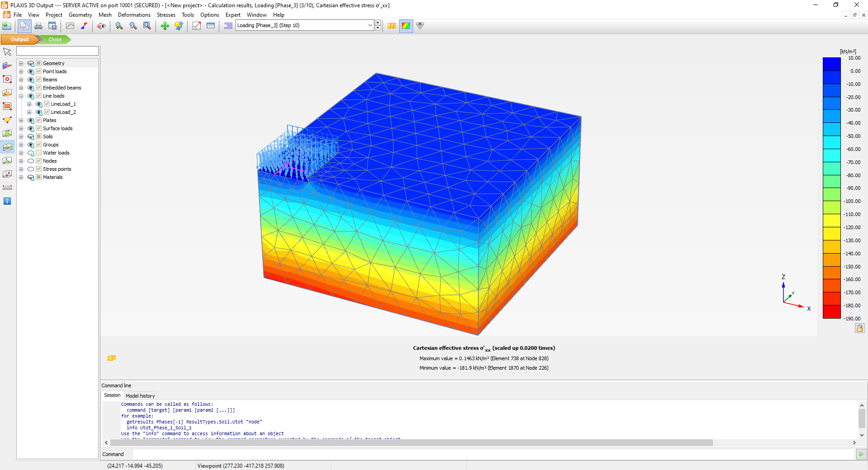Uncheck the Plates checkbox
Screen dimensions: 868x470
tap(39, 120)
